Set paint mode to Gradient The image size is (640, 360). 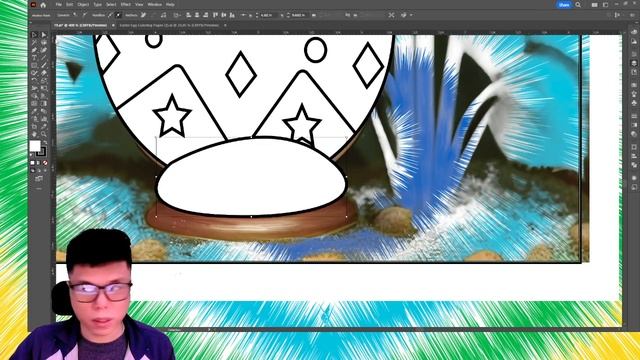tap(39, 162)
